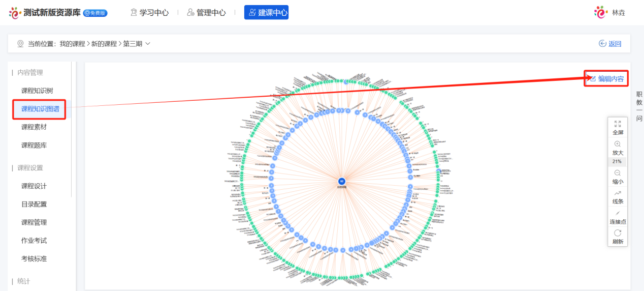
Task: Toggle the 线条 lines icon
Action: click(x=618, y=193)
